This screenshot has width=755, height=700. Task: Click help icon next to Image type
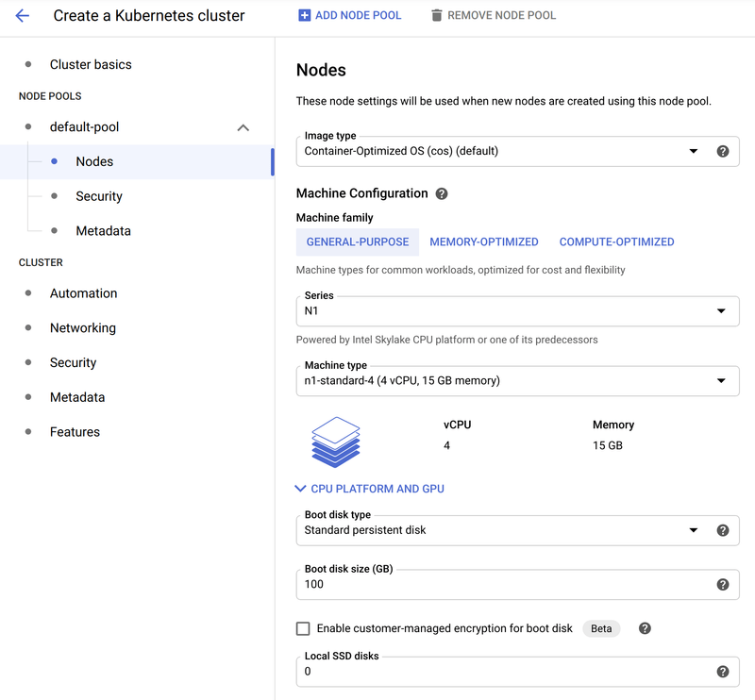pyautogui.click(x=723, y=151)
